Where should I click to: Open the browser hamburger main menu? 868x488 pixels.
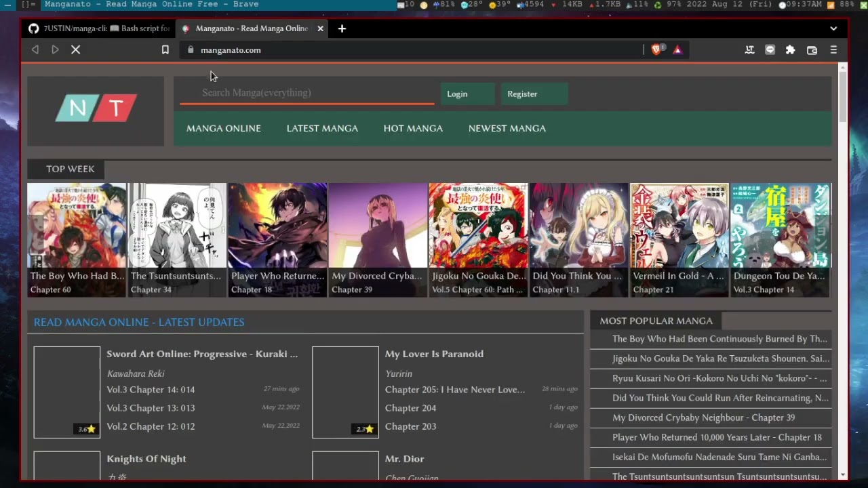pyautogui.click(x=833, y=49)
